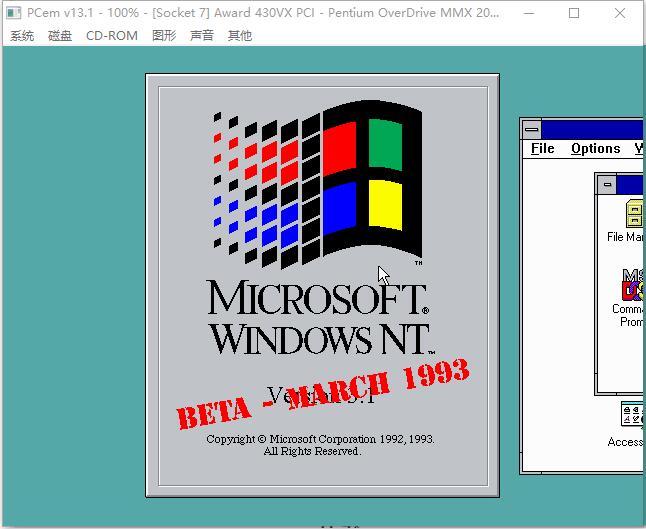The width and height of the screenshot is (646, 529).
Task: Open the inner group window's control box
Action: tap(607, 184)
